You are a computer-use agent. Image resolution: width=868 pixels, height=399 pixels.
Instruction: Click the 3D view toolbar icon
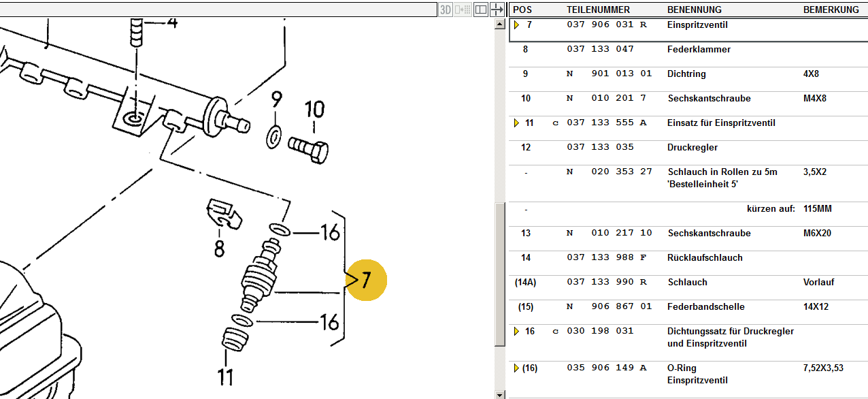(x=446, y=10)
